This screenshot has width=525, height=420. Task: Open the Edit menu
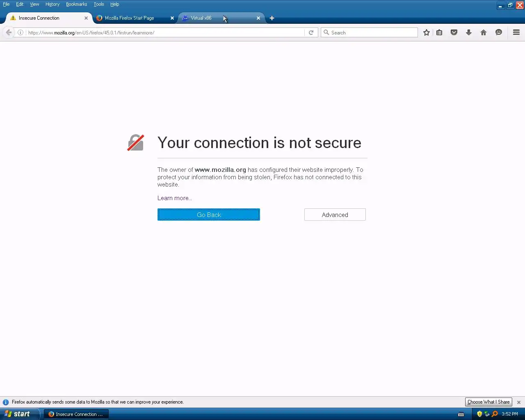click(20, 4)
